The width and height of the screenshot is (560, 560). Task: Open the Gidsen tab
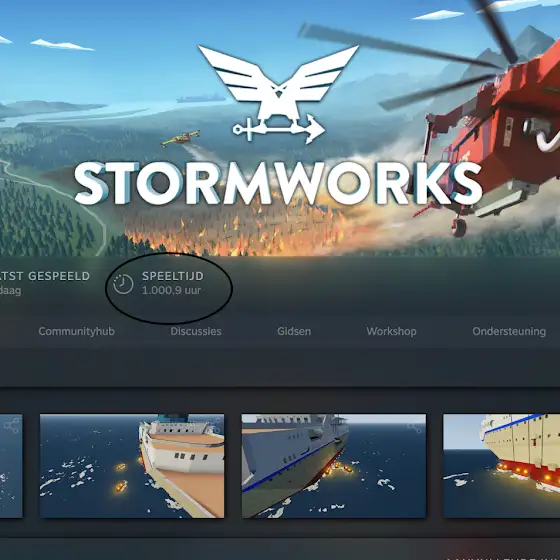(x=294, y=331)
